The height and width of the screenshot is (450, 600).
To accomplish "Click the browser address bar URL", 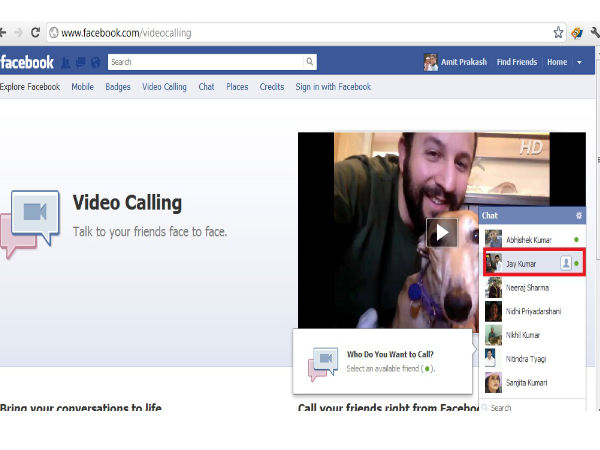I will pyautogui.click(x=126, y=33).
